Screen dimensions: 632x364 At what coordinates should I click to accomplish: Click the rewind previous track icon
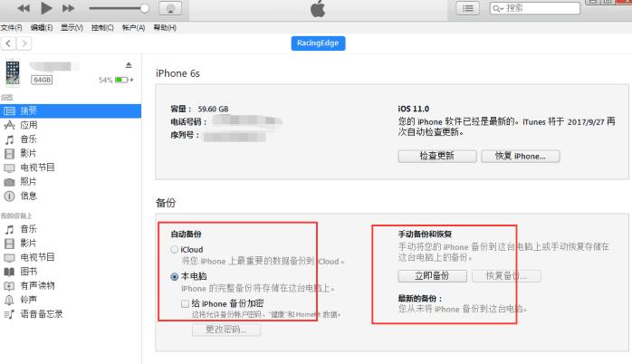click(x=24, y=8)
